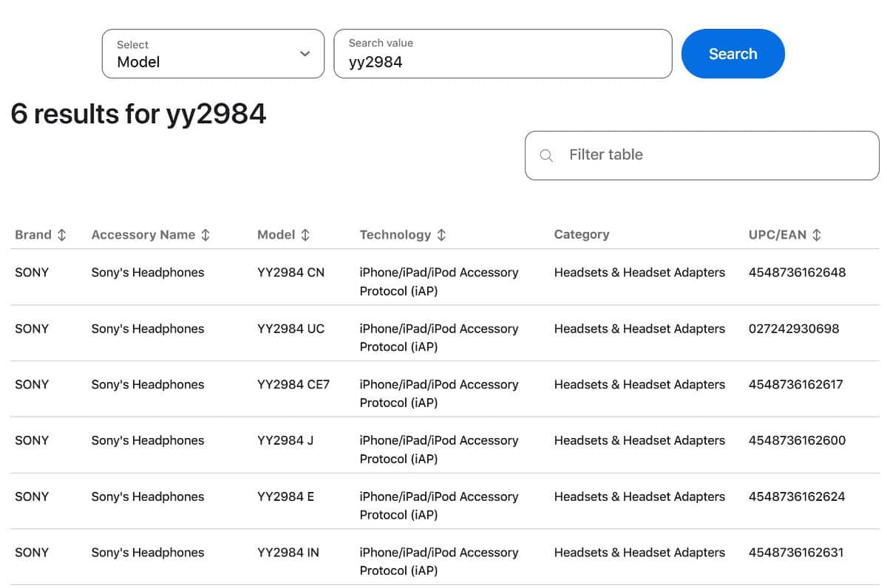Click SONY brand in YY2984 UC row
This screenshot has height=588, width=887.
pos(32,329)
